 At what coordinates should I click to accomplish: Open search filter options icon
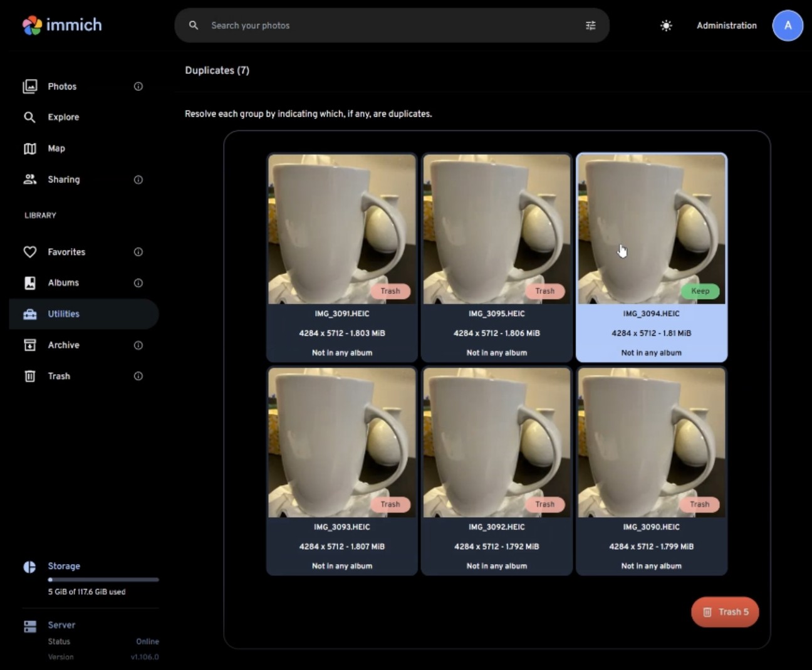[590, 25]
